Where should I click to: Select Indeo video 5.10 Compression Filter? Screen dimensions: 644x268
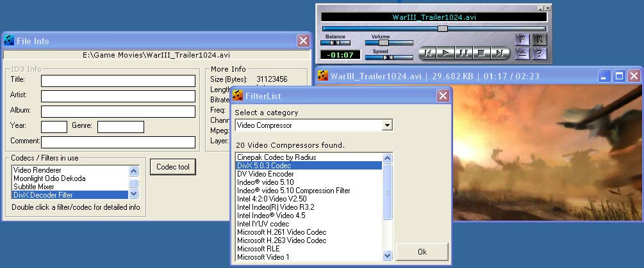click(309, 191)
